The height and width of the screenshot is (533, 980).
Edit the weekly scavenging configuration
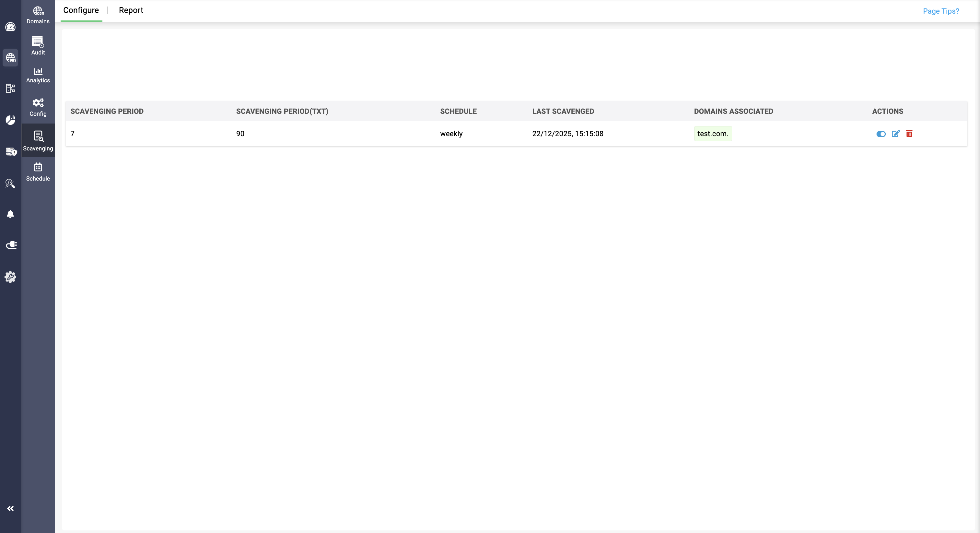[895, 134]
